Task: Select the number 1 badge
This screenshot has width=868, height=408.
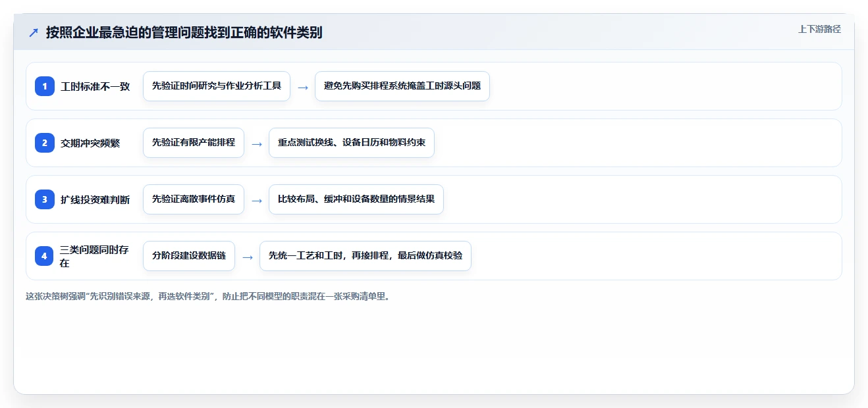Action: 45,86
